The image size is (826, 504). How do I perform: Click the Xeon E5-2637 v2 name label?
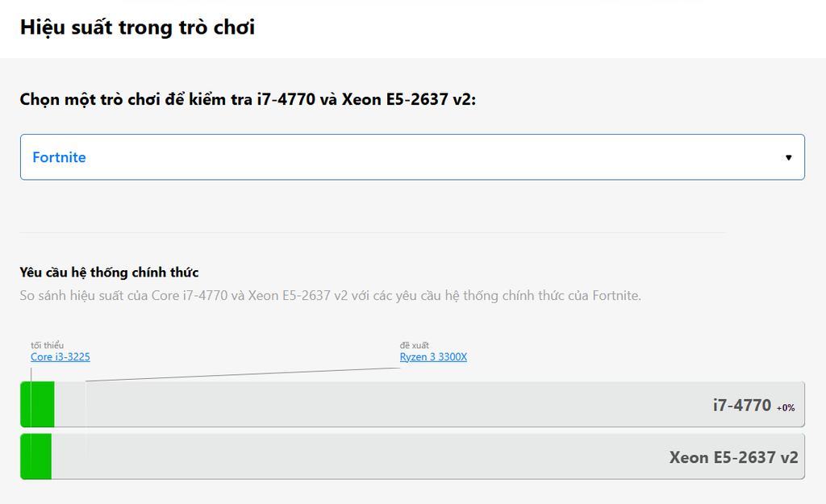point(734,457)
